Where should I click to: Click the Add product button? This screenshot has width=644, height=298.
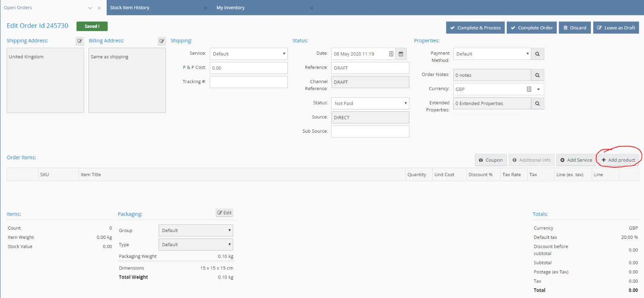(618, 160)
